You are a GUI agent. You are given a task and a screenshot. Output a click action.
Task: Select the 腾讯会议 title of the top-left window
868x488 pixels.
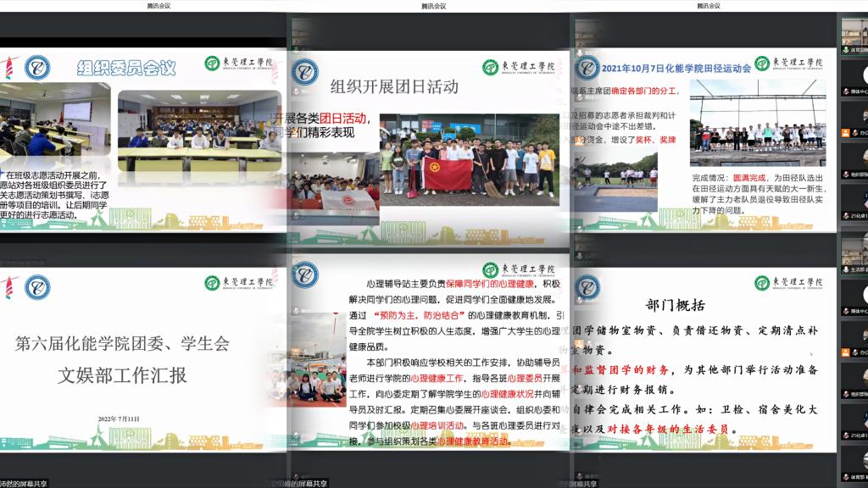(x=159, y=6)
